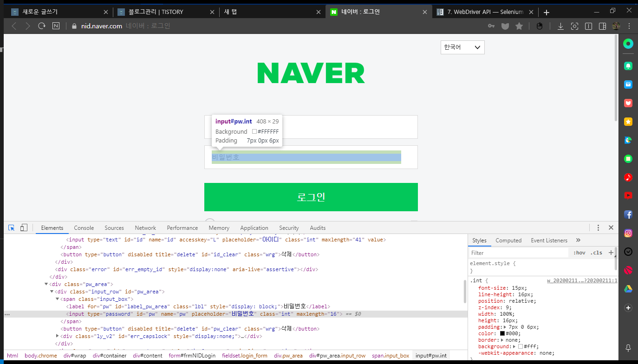This screenshot has height=364, width=638.
Task: Toggle the :hov element state panel
Action: 579,253
